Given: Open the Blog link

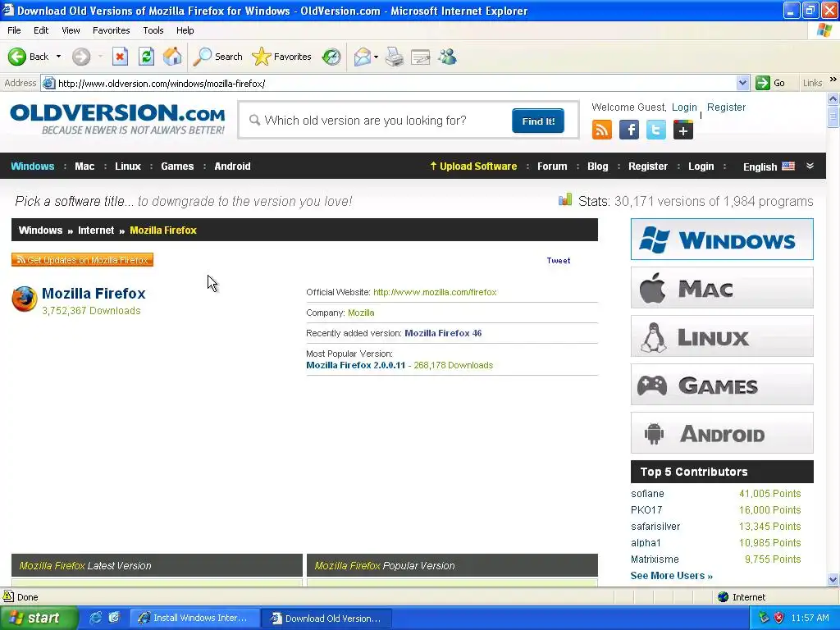Looking at the screenshot, I should click(598, 166).
